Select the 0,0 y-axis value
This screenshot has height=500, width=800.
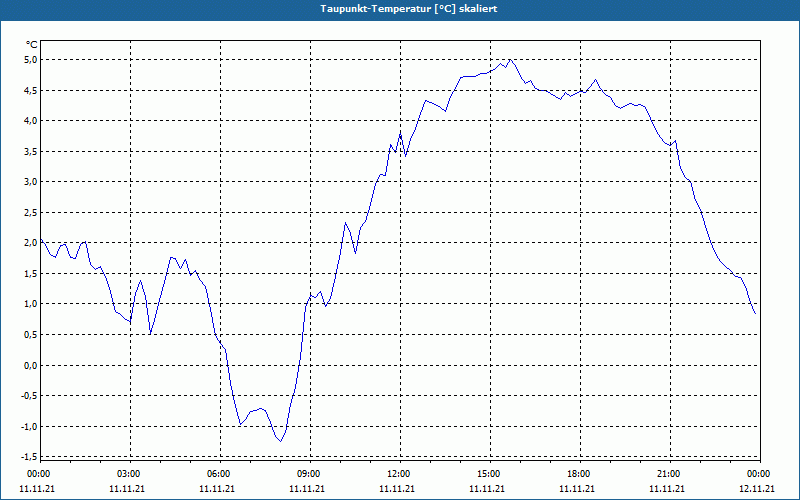[31, 365]
